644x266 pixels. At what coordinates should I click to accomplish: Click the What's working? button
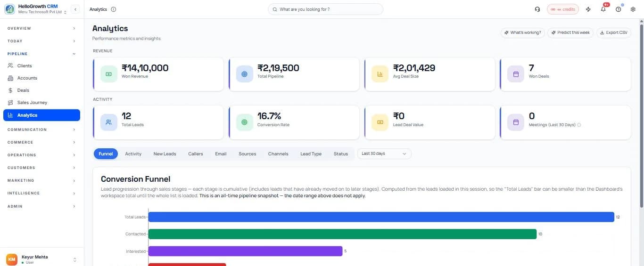pyautogui.click(x=522, y=33)
